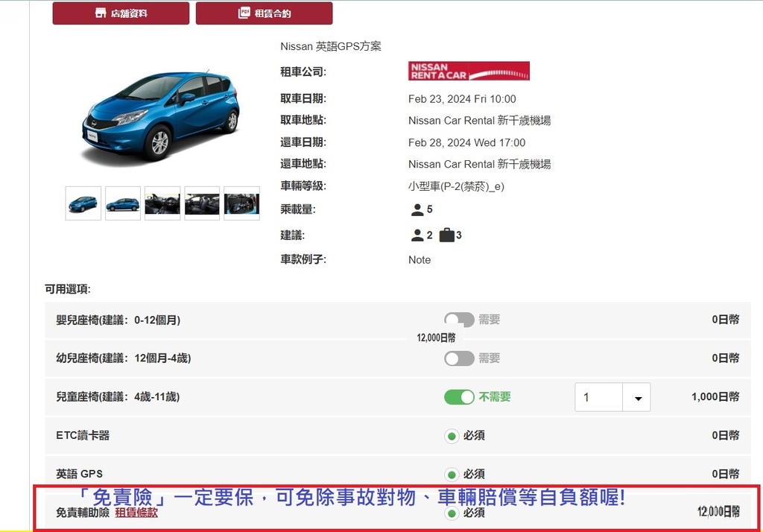763x532 pixels.
Task: Click the main blue Nissan Note photo
Action: 161,117
